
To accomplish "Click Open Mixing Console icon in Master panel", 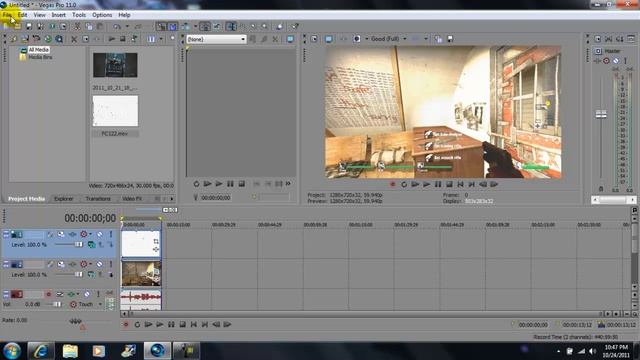I will click(631, 39).
